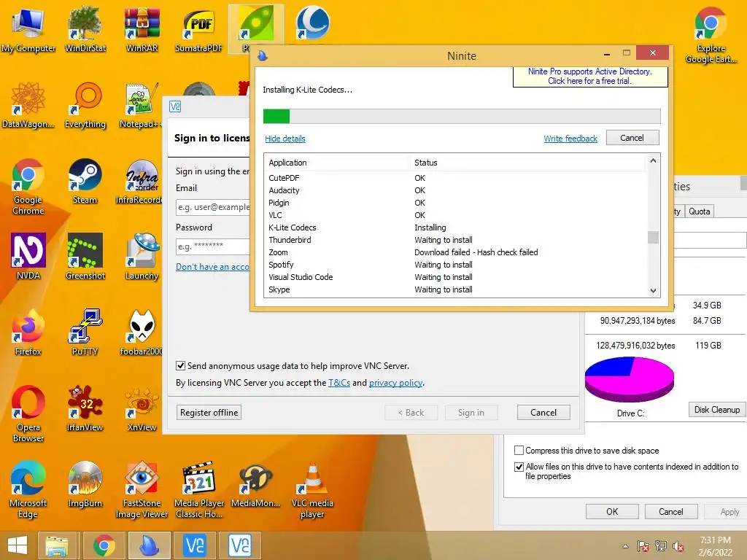Cancel the VNC Server licensing dialog
Image resolution: width=747 pixels, height=560 pixels.
[543, 413]
